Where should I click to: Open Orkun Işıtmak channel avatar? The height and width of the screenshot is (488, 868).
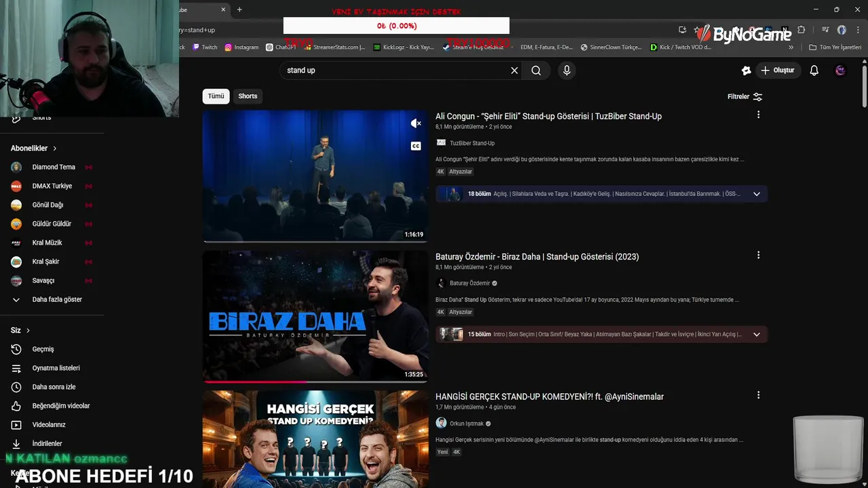(x=441, y=423)
